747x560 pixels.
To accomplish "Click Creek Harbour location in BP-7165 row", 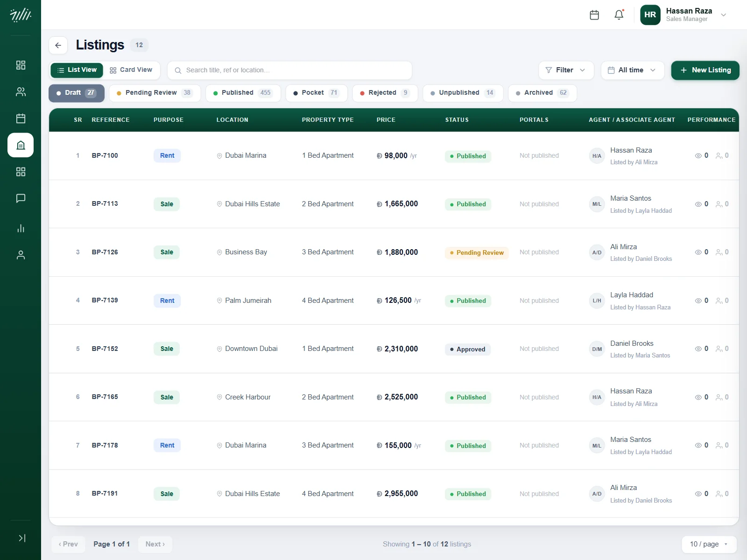I will (x=248, y=397).
